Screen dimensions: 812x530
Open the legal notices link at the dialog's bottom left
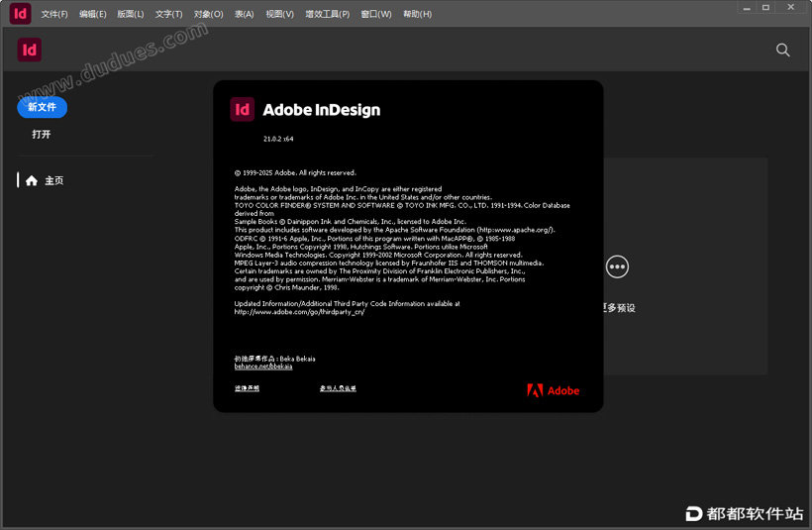pos(247,388)
